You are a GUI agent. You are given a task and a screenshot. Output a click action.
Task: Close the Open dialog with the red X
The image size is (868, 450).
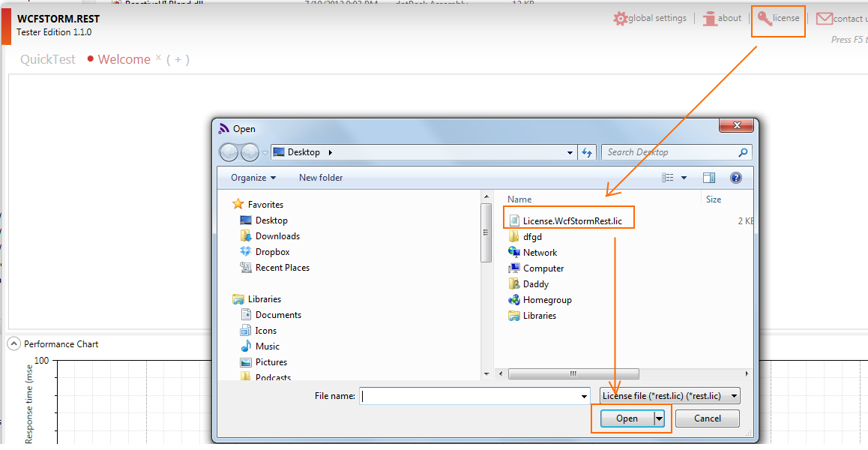[x=735, y=125]
